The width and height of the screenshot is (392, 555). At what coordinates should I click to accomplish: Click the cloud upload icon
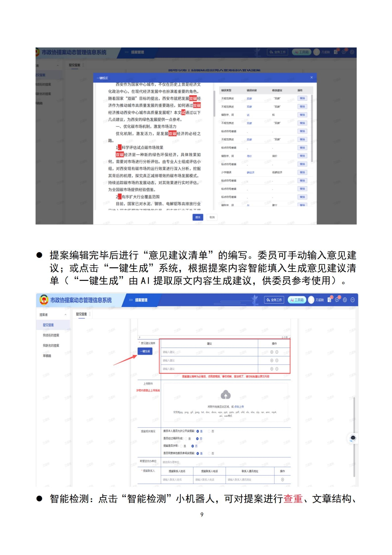226,394
